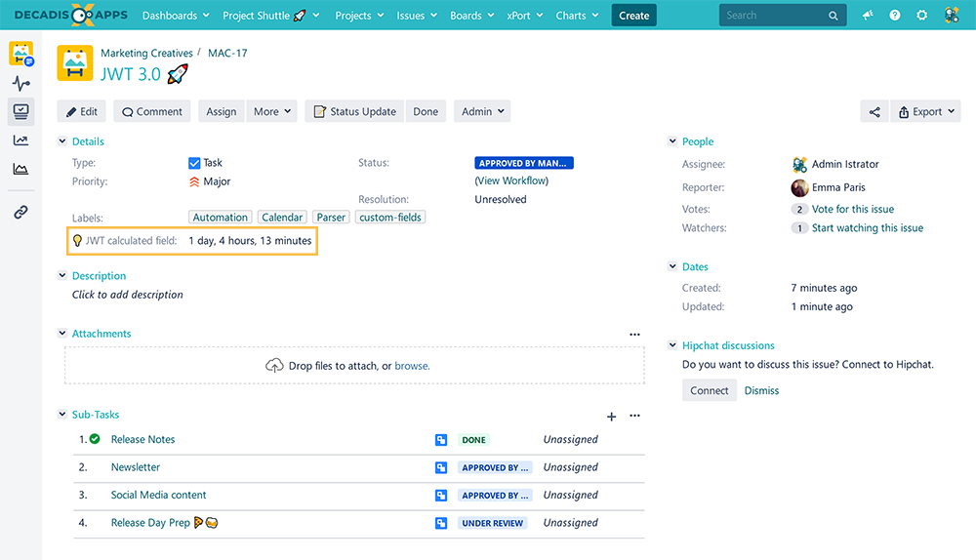
Task: Open the Marketing Creatives breadcrumb link
Action: click(x=146, y=53)
